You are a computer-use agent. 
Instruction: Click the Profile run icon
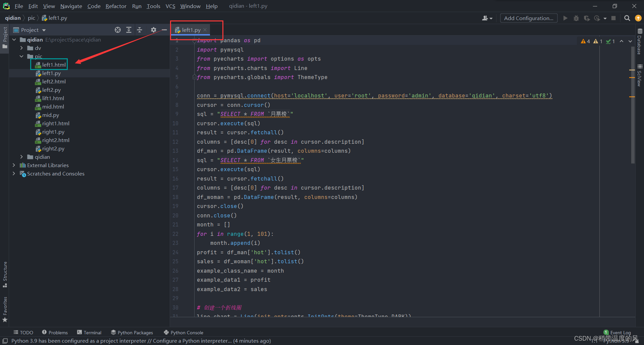coord(597,18)
